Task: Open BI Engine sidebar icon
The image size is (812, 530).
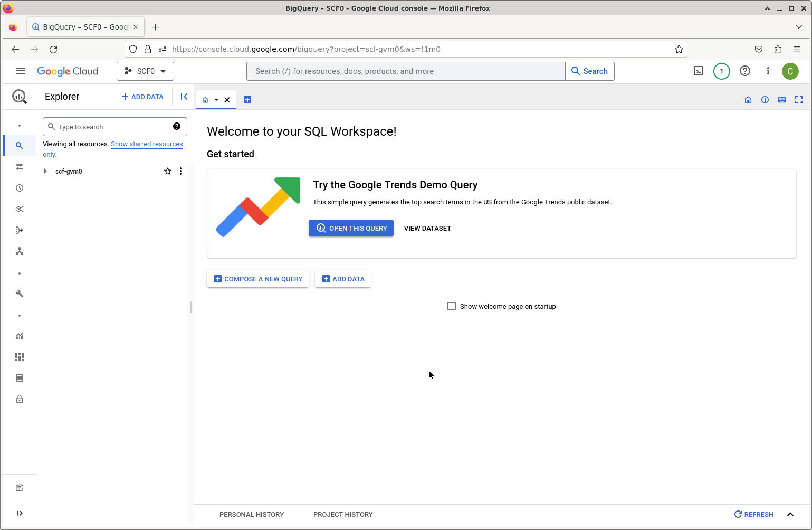Action: [x=20, y=378]
